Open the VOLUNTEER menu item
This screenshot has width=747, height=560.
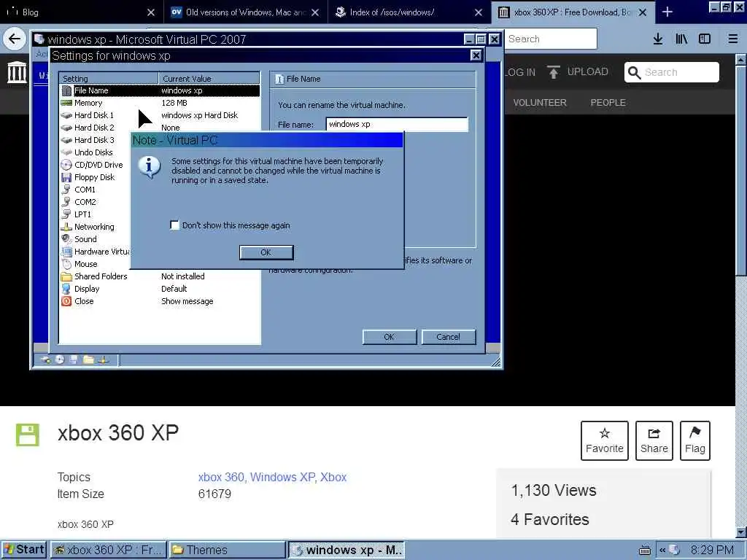click(x=540, y=102)
